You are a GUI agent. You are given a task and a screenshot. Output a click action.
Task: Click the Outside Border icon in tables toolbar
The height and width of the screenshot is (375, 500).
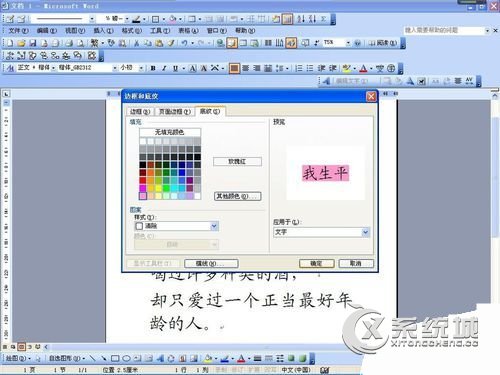point(155,19)
